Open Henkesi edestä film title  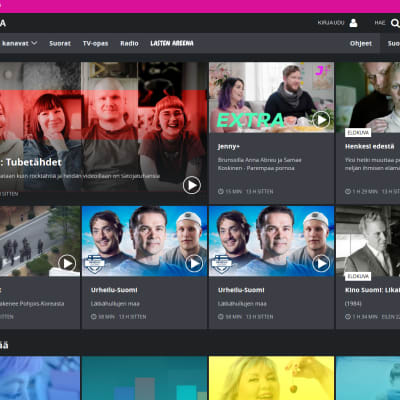[369, 146]
